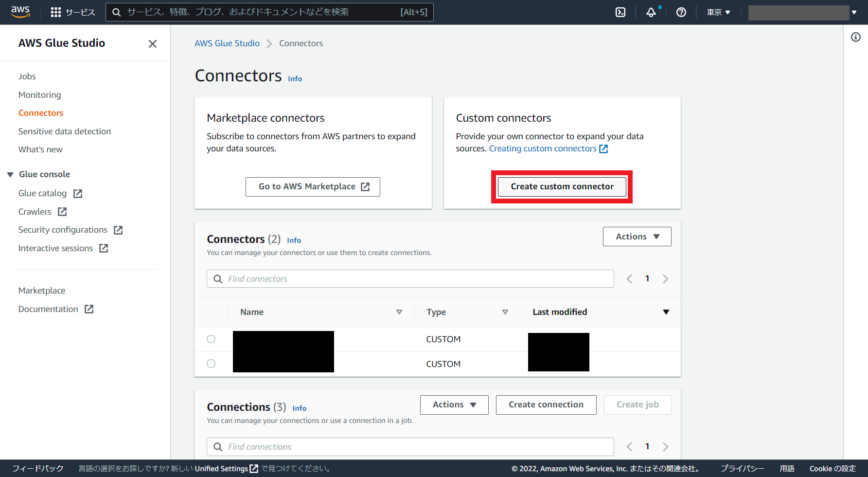
Task: Click the external icon beside Creating custom connectors
Action: point(603,149)
